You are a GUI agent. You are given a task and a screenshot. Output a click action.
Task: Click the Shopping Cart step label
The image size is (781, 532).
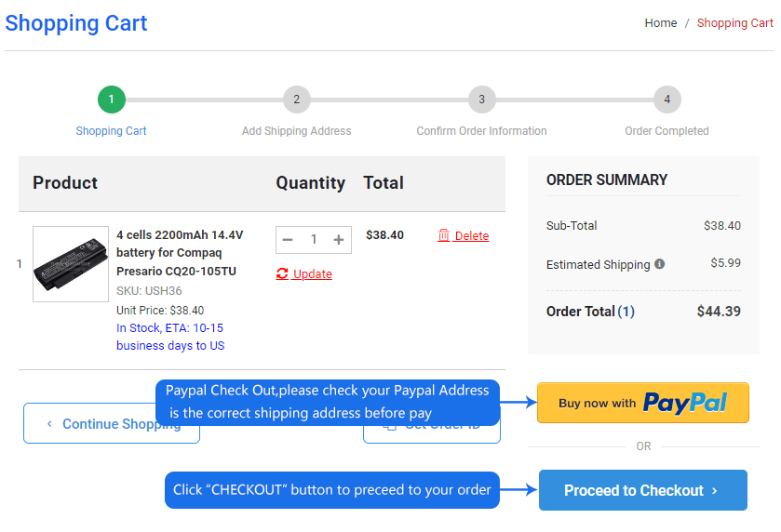point(111,131)
